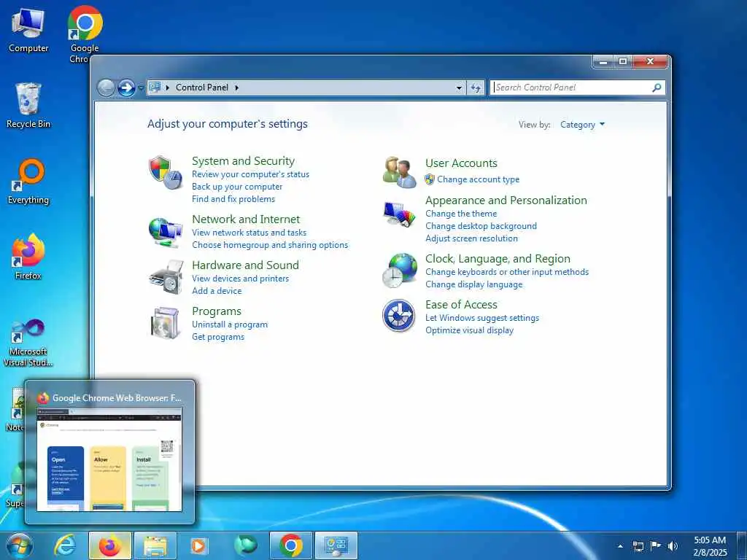This screenshot has height=560, width=747.
Task: Click Let Windows suggest settings
Action: 482,318
